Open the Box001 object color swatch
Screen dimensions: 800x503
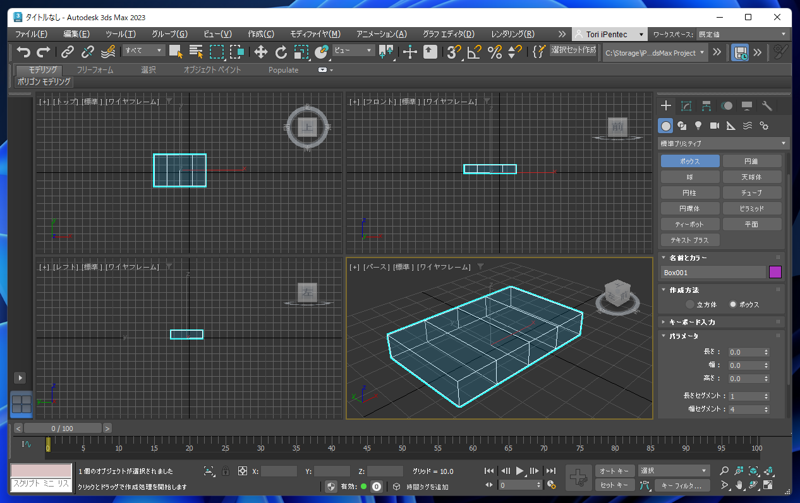775,272
